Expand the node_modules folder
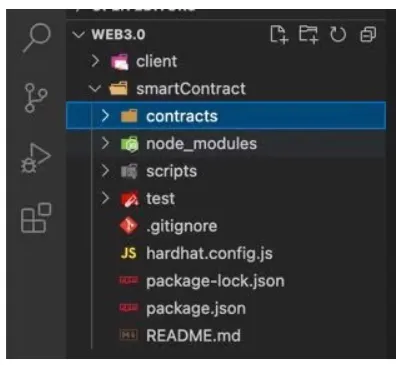This screenshot has width=402, height=365. click(226, 143)
